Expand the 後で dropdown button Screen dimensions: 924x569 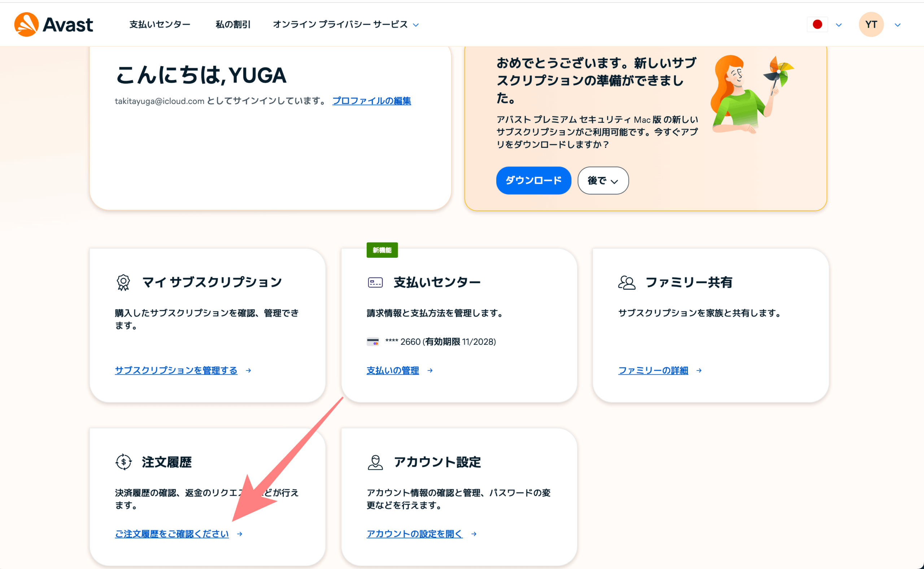603,180
